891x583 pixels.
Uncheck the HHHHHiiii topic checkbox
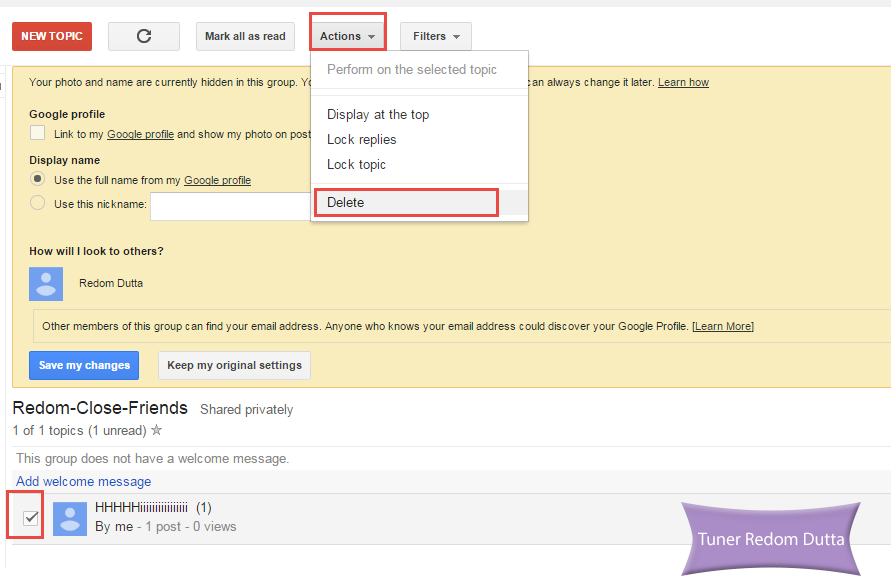(31, 518)
